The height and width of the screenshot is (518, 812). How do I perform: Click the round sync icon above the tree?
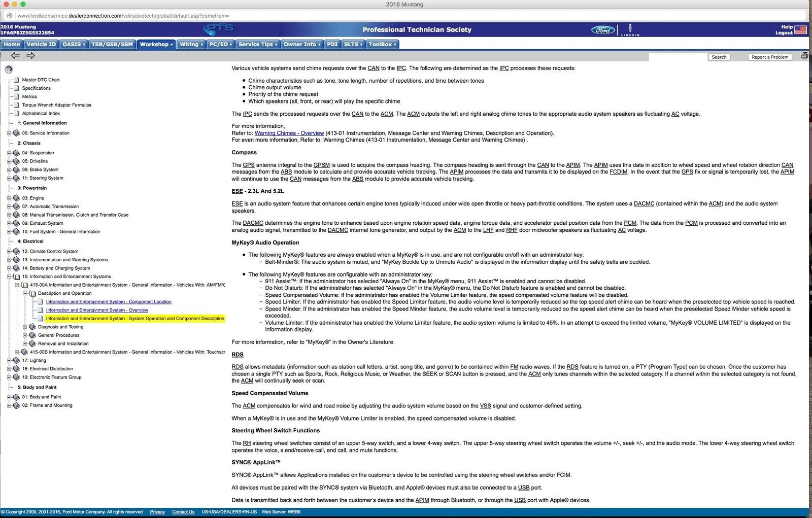click(x=9, y=70)
